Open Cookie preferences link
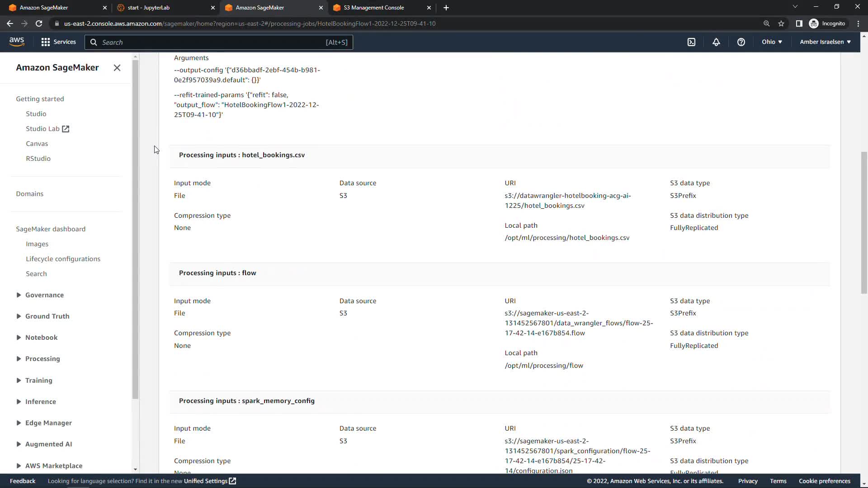This screenshot has width=868, height=488. (x=824, y=481)
